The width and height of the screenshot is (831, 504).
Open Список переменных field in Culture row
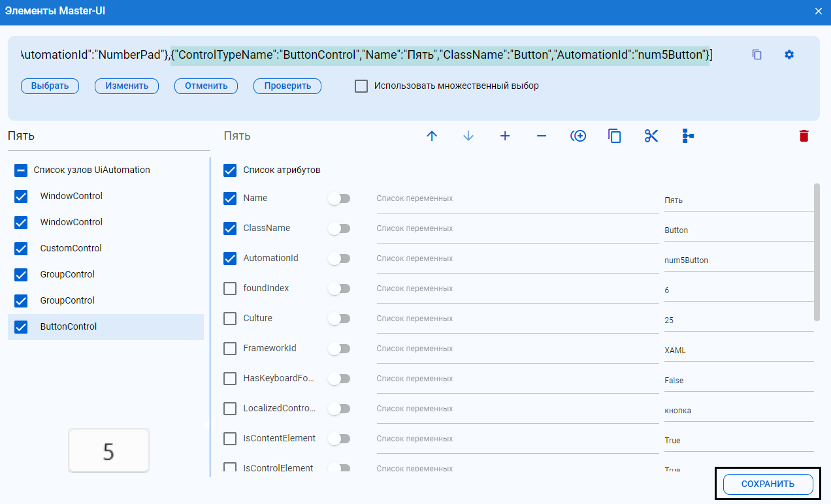click(x=517, y=319)
